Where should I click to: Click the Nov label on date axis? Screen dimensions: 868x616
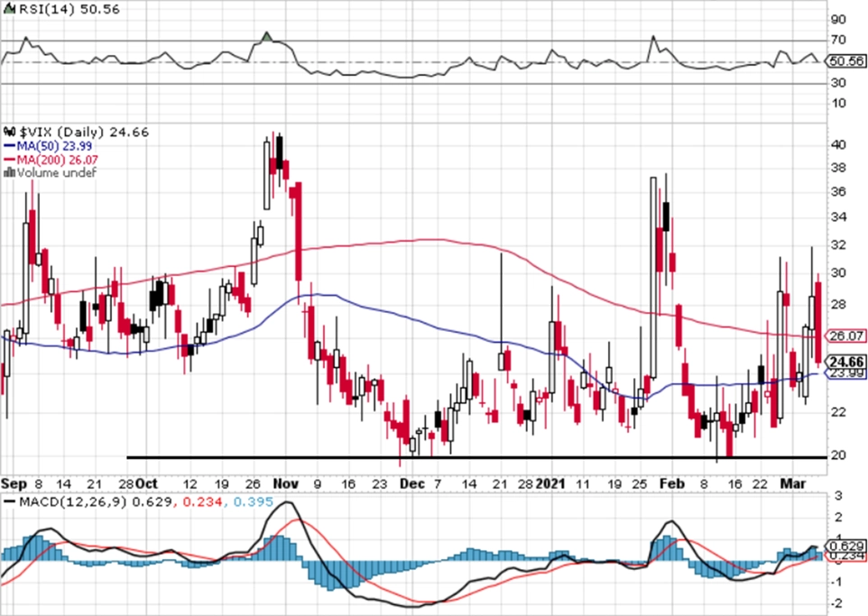(x=286, y=483)
